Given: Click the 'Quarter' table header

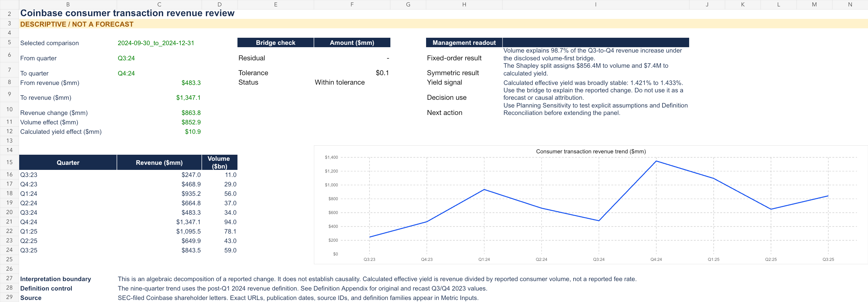Looking at the screenshot, I should (x=68, y=162).
